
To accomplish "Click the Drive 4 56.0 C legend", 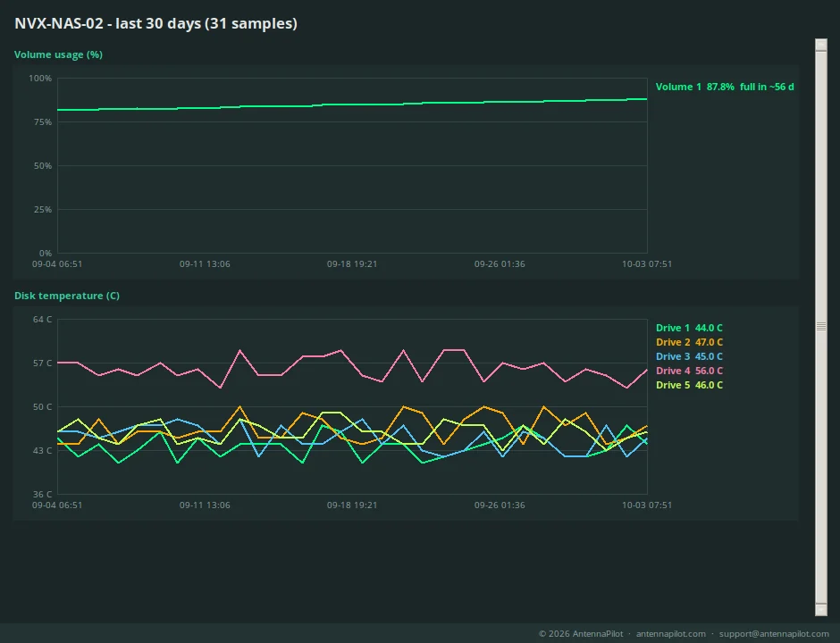I will (x=689, y=371).
